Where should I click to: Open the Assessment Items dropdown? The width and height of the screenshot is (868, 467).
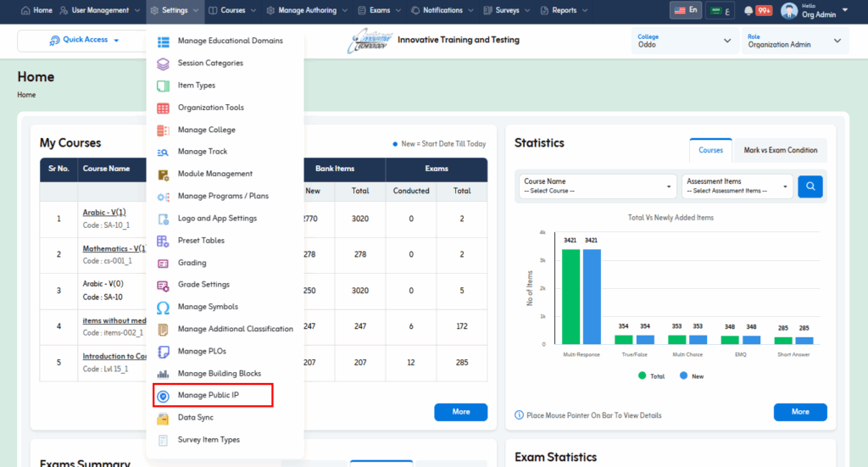pyautogui.click(x=737, y=186)
